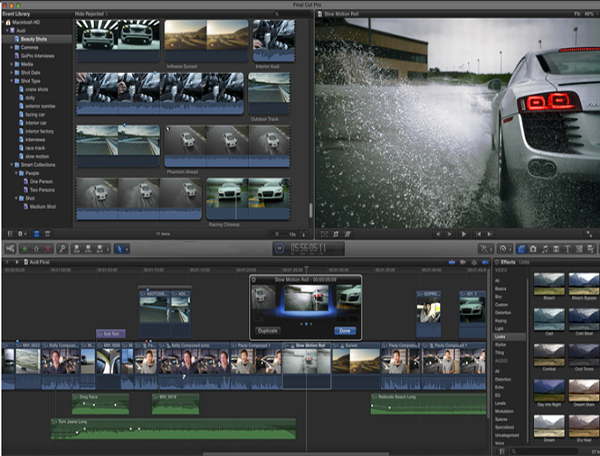Choose the Echo audio effects category
This screenshot has height=456, width=600.
pos(499,388)
